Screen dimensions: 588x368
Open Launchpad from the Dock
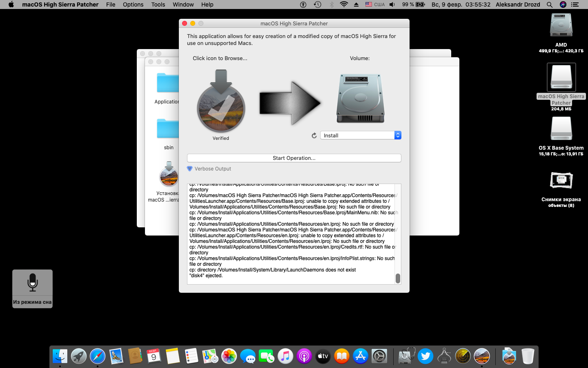click(79, 356)
